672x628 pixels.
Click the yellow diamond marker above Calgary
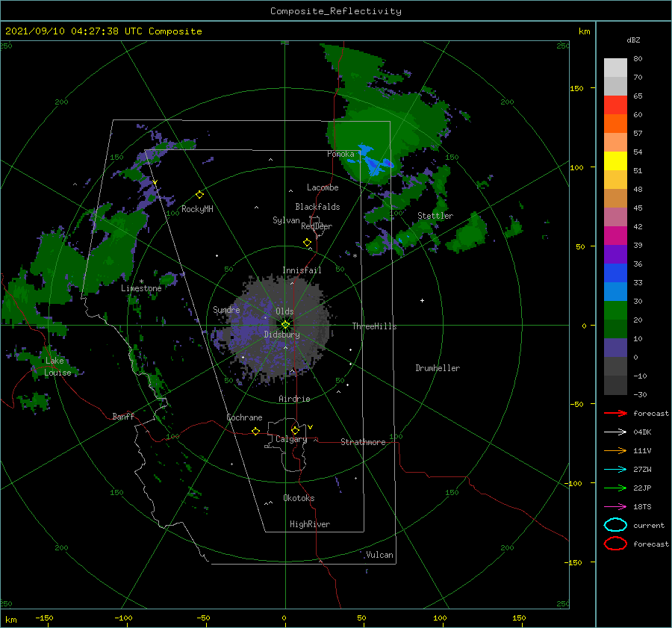tap(295, 430)
